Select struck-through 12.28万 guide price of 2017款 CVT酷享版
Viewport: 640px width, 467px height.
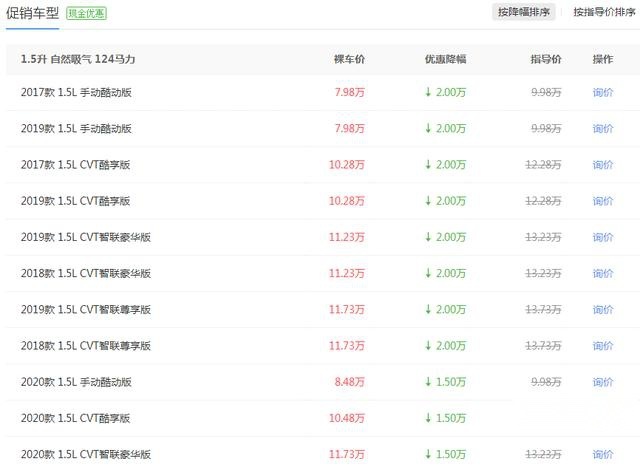tap(543, 165)
